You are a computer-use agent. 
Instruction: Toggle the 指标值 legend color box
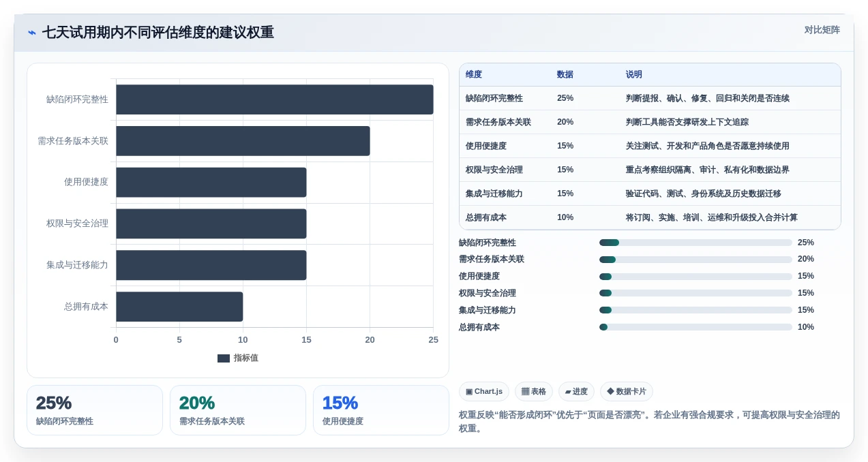click(224, 358)
